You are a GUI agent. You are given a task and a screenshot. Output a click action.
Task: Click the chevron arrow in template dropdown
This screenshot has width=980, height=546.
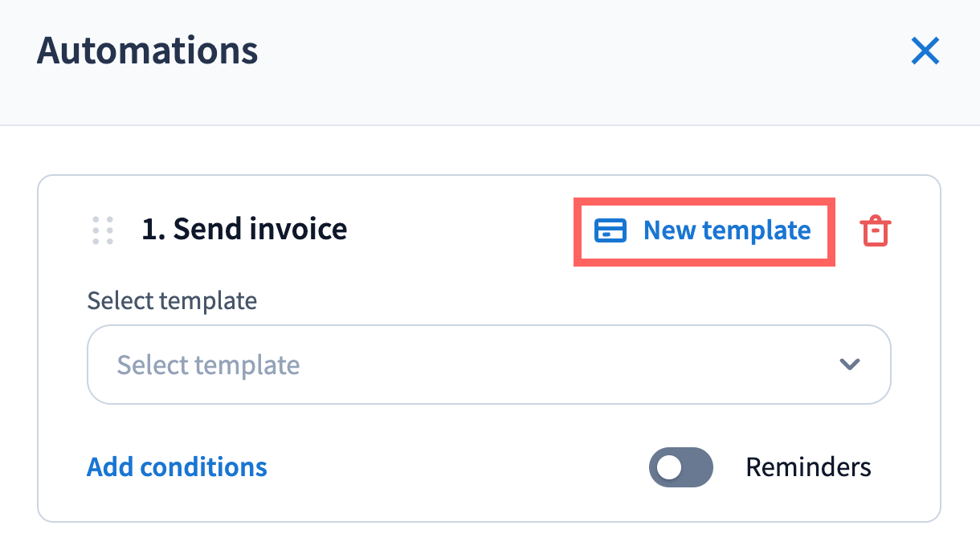pyautogui.click(x=849, y=365)
